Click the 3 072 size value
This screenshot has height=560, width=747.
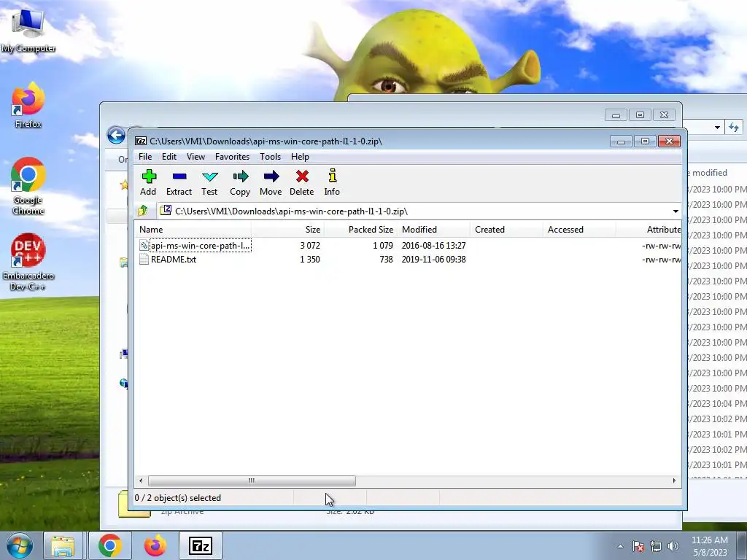tap(309, 245)
